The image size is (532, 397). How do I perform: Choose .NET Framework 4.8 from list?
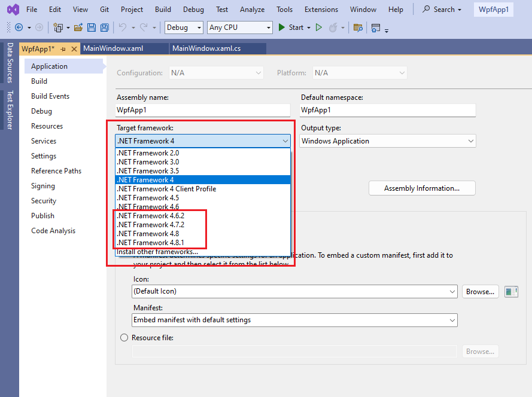(203, 234)
